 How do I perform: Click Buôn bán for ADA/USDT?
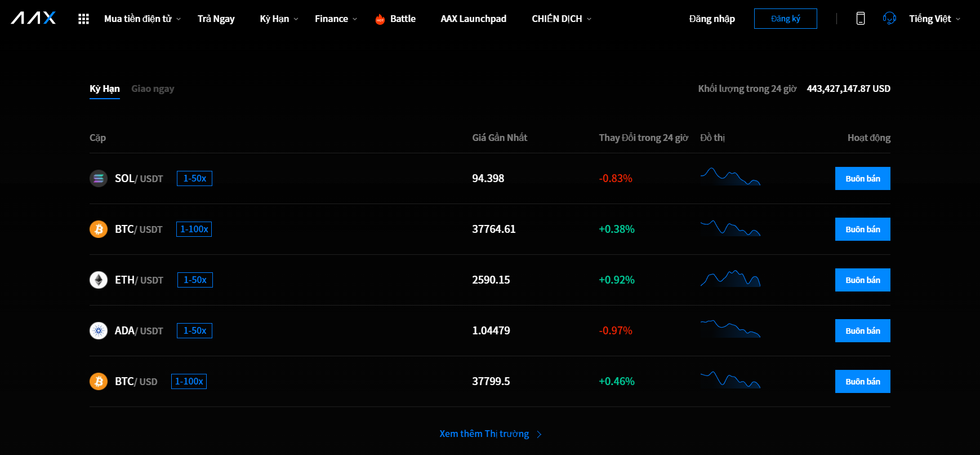(863, 330)
